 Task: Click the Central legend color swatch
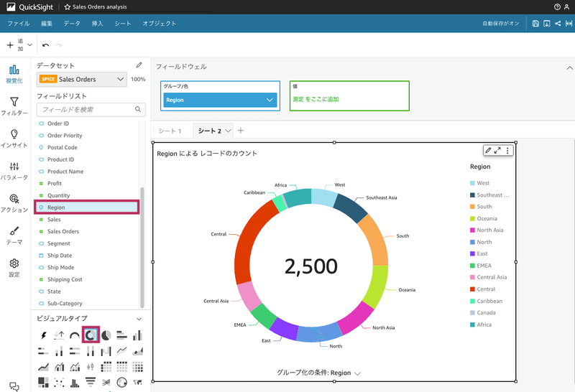tap(472, 289)
